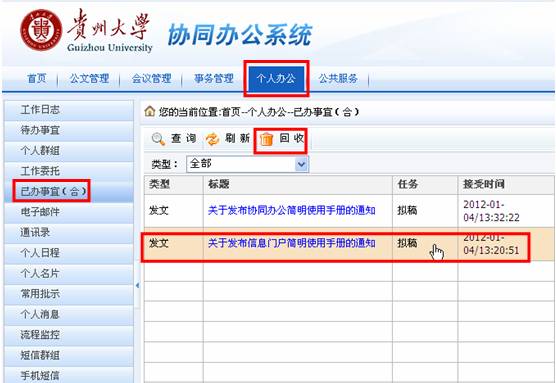
Task: Select 已办事宜 in the sidebar
Action: click(x=69, y=192)
